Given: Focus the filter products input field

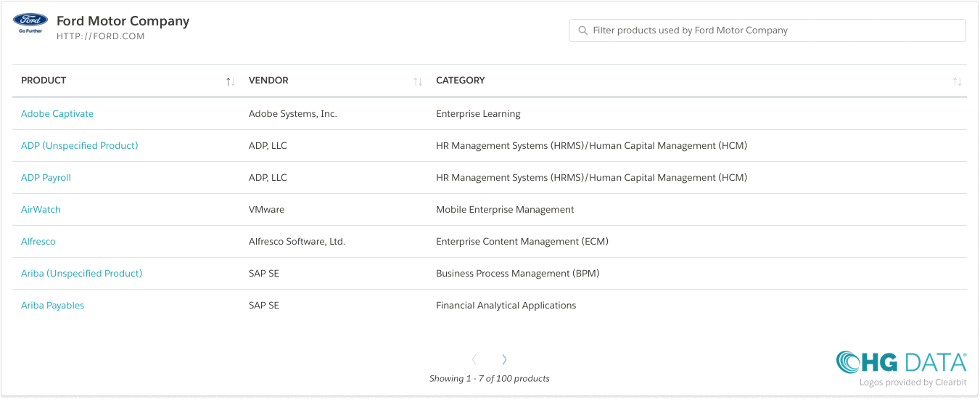Looking at the screenshot, I should tap(767, 30).
